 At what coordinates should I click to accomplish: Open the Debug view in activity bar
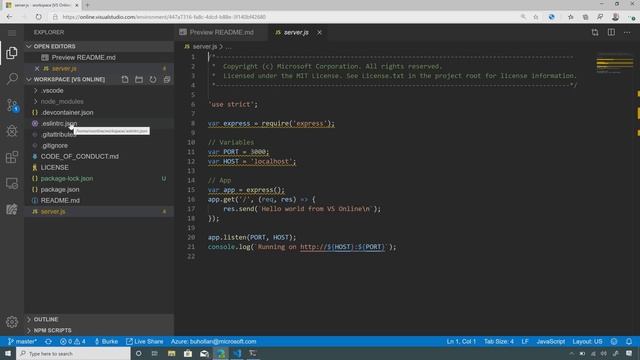pyautogui.click(x=12, y=131)
